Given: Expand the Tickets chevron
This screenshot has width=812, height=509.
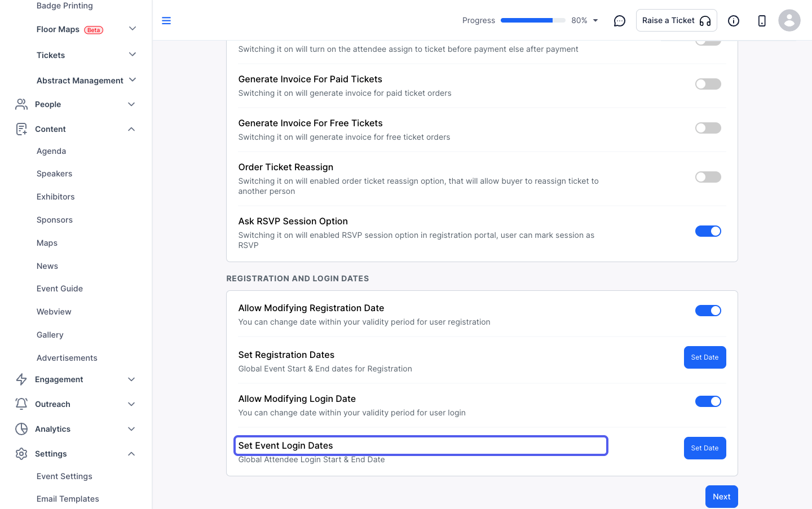Looking at the screenshot, I should [133, 55].
